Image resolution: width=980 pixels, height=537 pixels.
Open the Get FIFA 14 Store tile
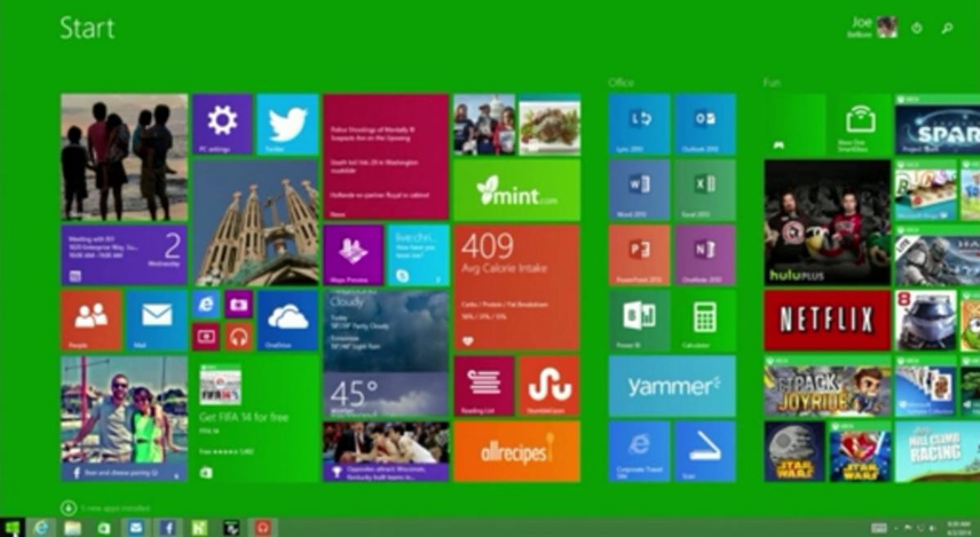click(x=256, y=418)
